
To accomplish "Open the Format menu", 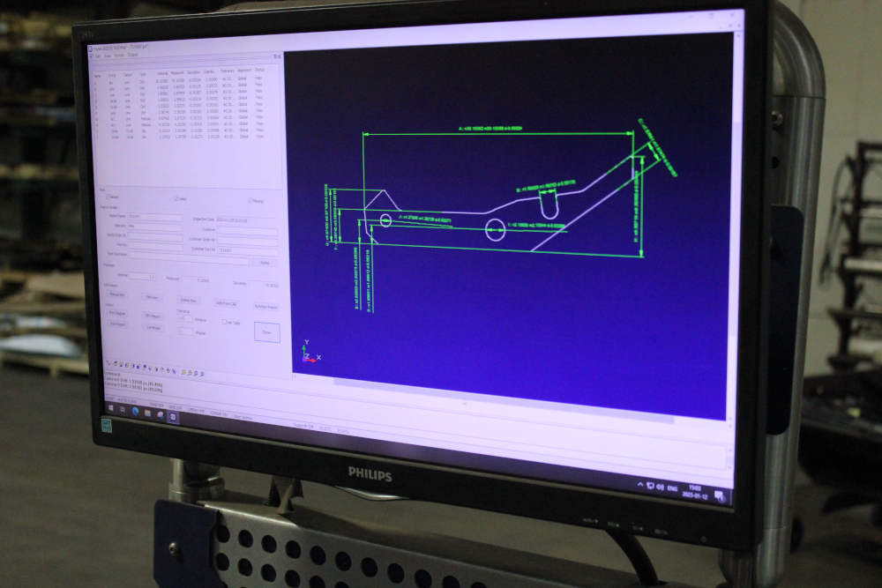I will coord(119,55).
